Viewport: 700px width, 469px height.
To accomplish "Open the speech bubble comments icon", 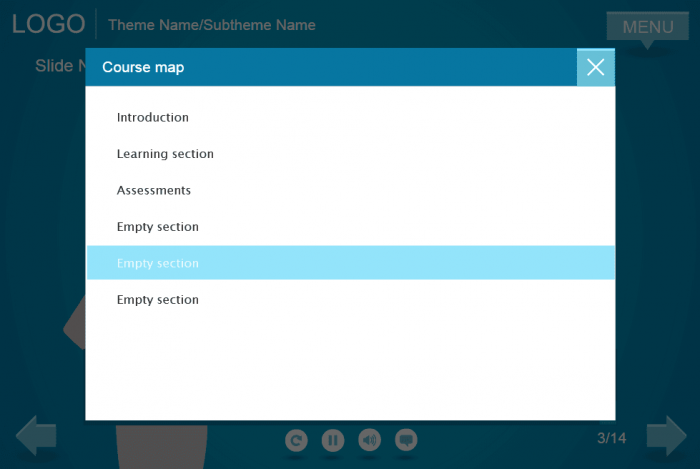I will (406, 440).
